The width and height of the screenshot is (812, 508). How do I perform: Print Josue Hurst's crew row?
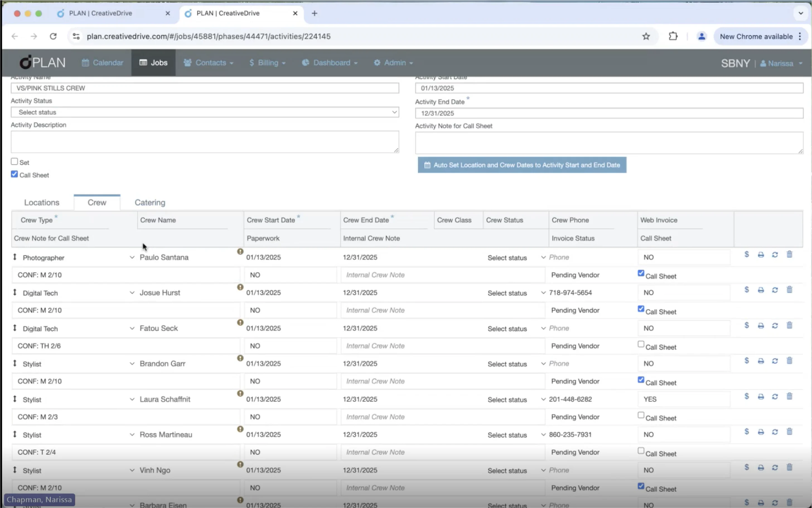(x=761, y=290)
